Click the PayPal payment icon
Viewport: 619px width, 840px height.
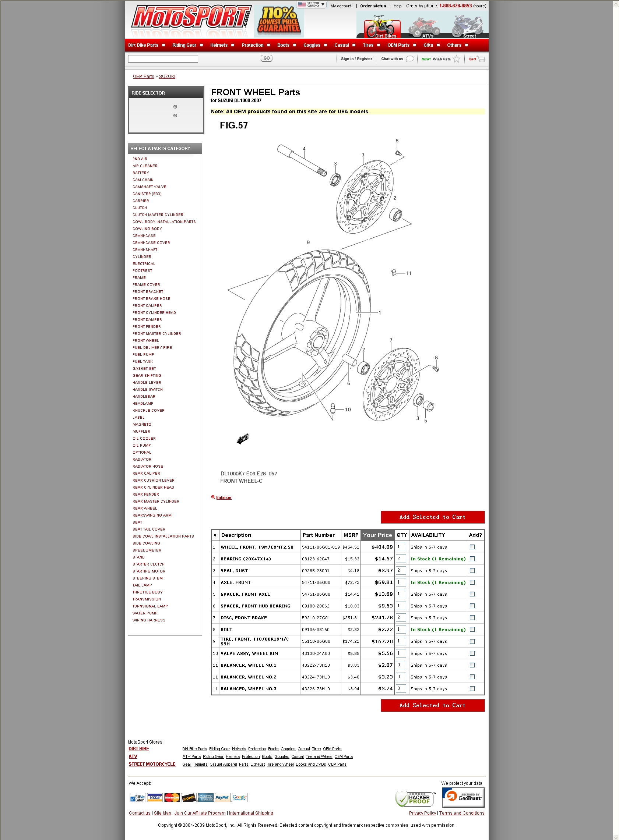point(222,798)
